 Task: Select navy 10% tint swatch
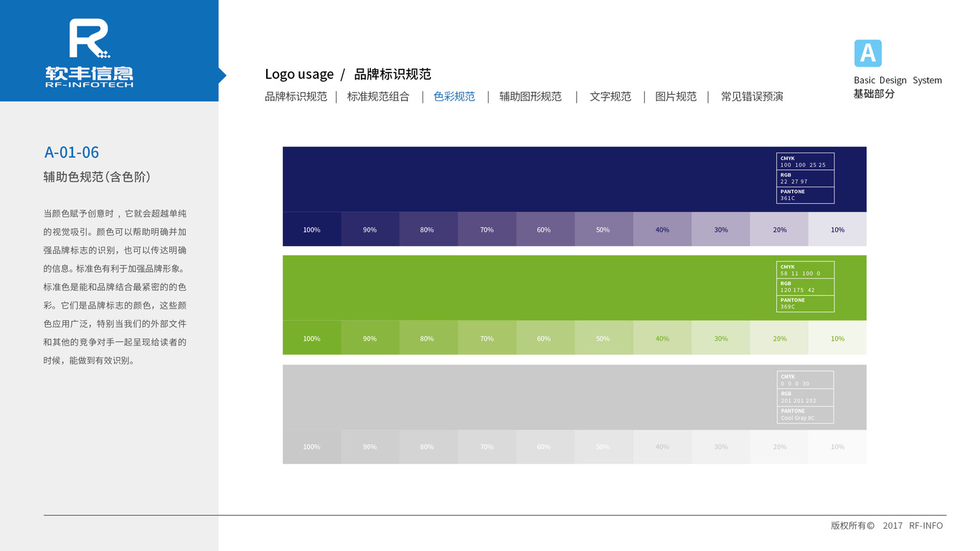point(837,230)
